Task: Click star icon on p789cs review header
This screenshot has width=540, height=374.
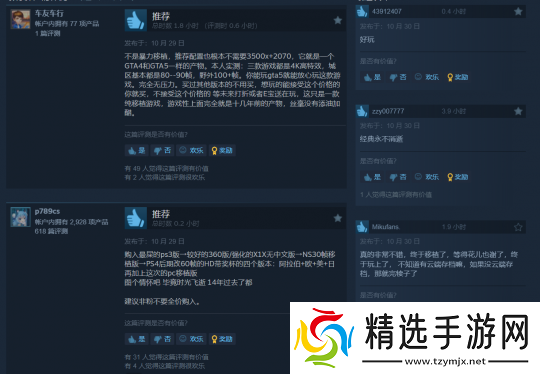Action: pos(338,218)
